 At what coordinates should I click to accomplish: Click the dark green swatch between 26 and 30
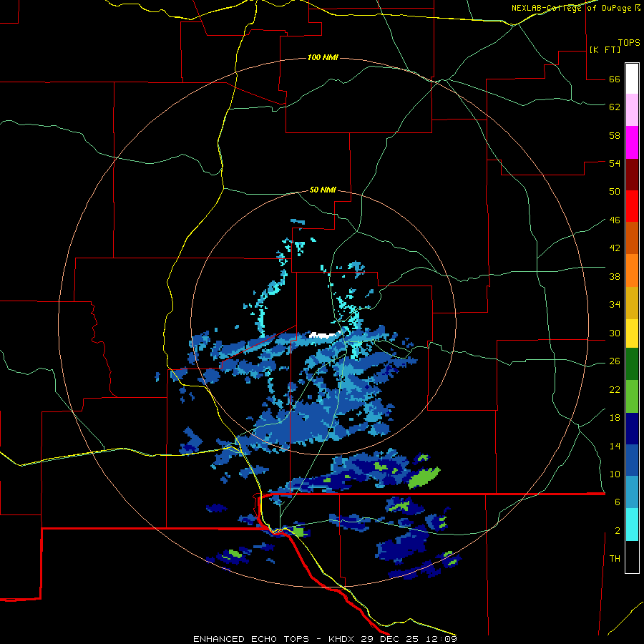632,364
